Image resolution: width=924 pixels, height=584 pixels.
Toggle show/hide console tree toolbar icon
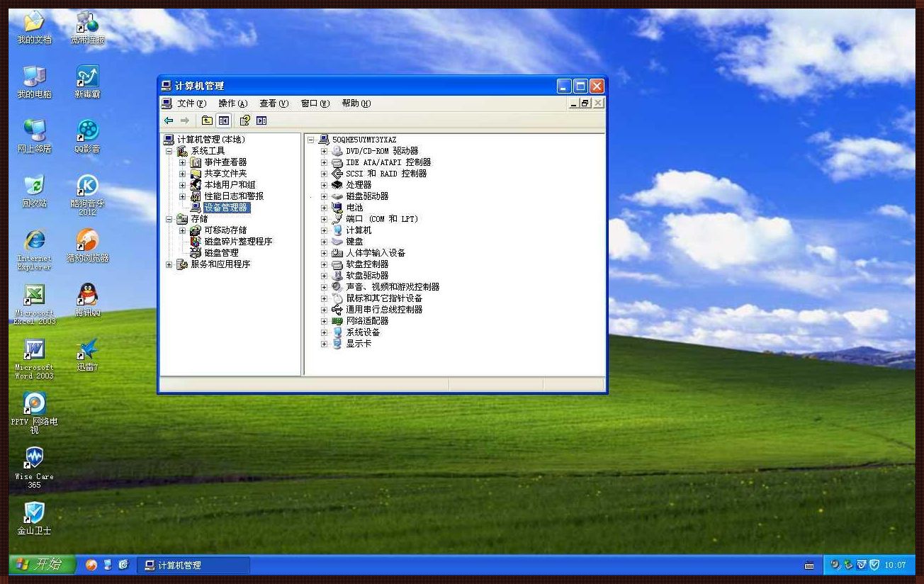(x=224, y=120)
